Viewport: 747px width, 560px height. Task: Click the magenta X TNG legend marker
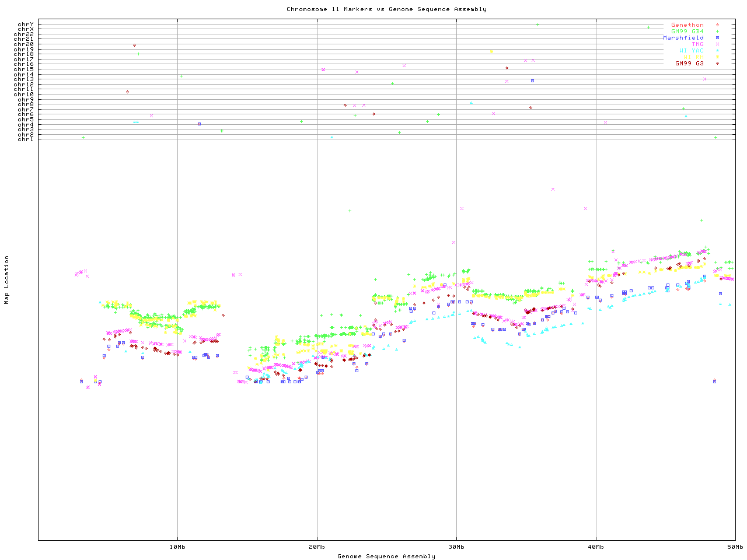tap(717, 44)
